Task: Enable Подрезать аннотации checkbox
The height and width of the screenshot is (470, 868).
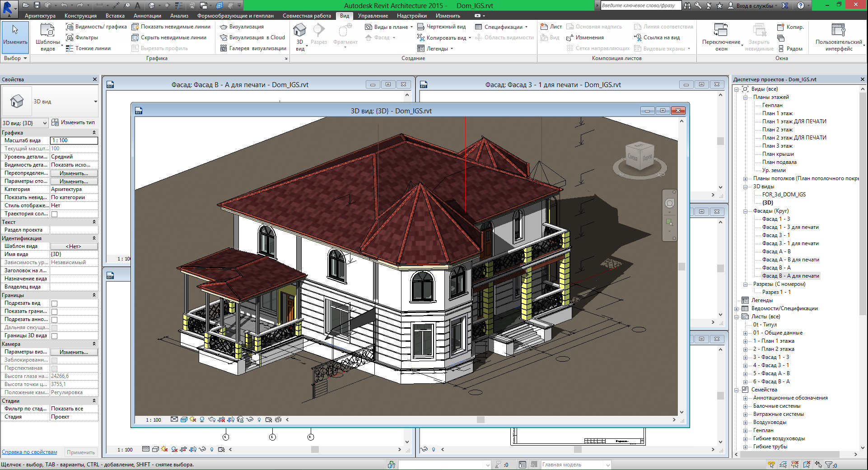Action: [x=55, y=320]
